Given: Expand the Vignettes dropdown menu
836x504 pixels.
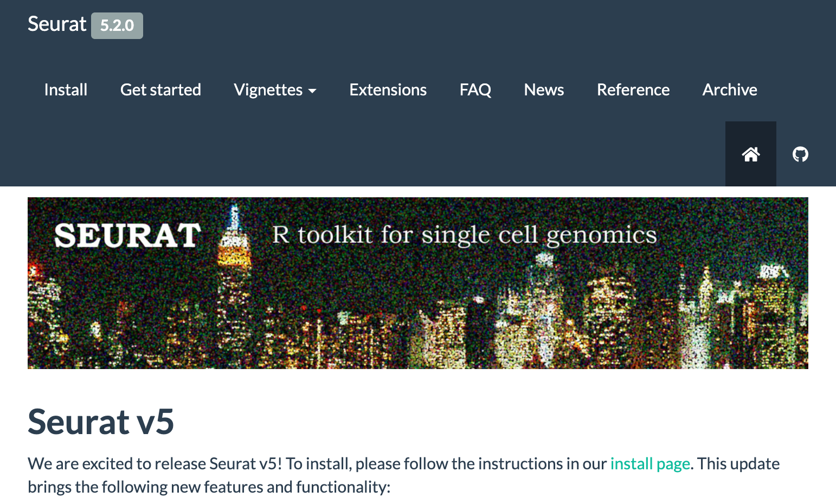Looking at the screenshot, I should pos(268,90).
